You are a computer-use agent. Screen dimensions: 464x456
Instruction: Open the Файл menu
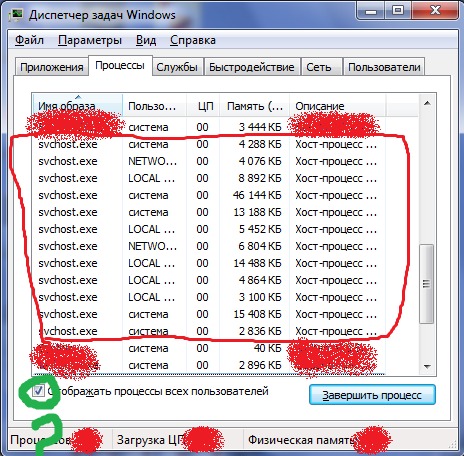(x=29, y=40)
